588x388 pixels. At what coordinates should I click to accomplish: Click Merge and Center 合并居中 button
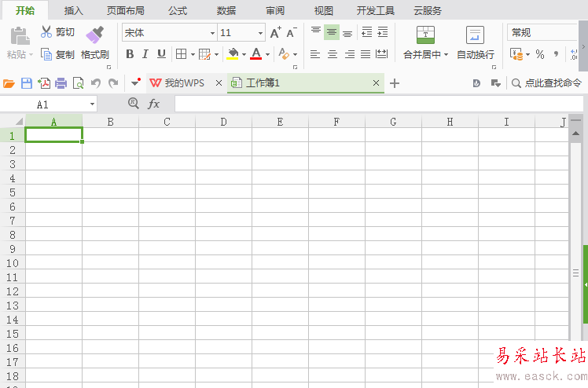(x=425, y=42)
